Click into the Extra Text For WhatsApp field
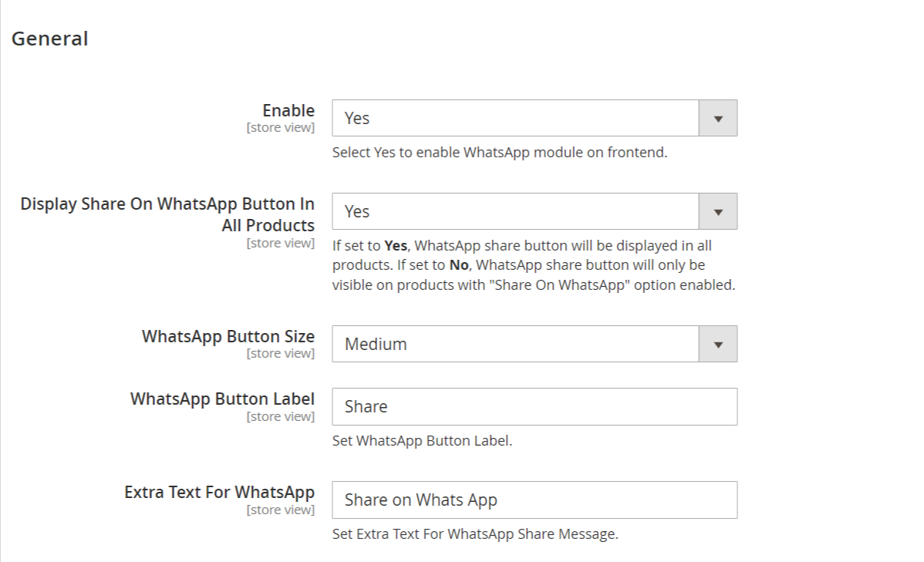Screen dimensions: 924x562 coord(535,500)
